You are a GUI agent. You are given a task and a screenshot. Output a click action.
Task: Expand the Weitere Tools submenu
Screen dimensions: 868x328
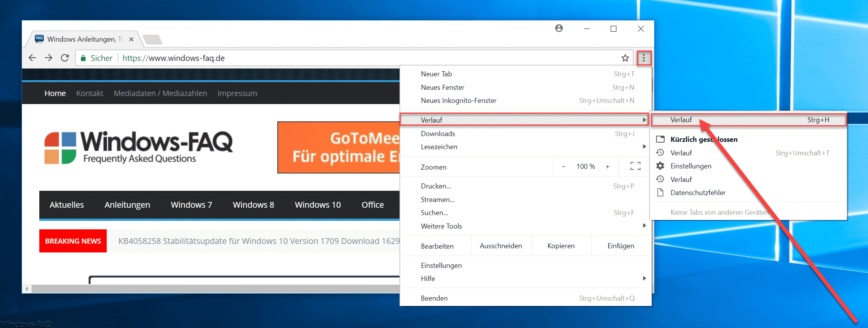[x=526, y=226]
